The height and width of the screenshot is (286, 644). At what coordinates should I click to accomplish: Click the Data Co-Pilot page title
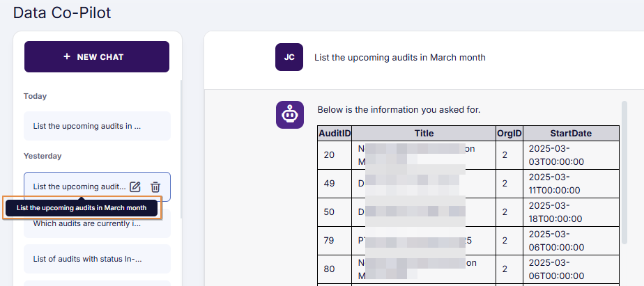click(x=62, y=13)
